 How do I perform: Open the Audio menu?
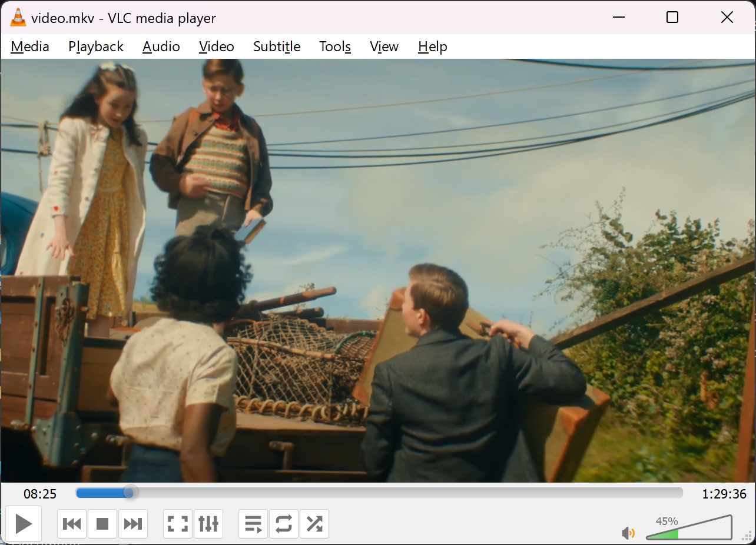161,46
